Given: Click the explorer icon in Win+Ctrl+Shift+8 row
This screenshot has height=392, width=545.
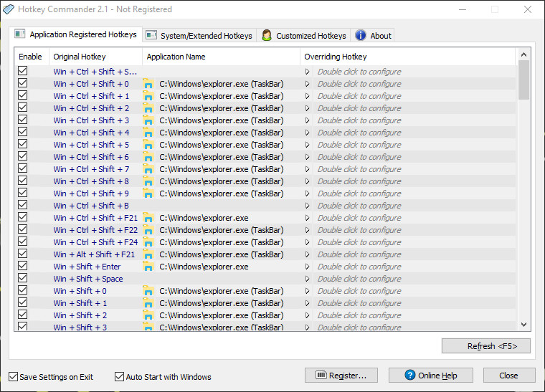Looking at the screenshot, I should pyautogui.click(x=148, y=181).
